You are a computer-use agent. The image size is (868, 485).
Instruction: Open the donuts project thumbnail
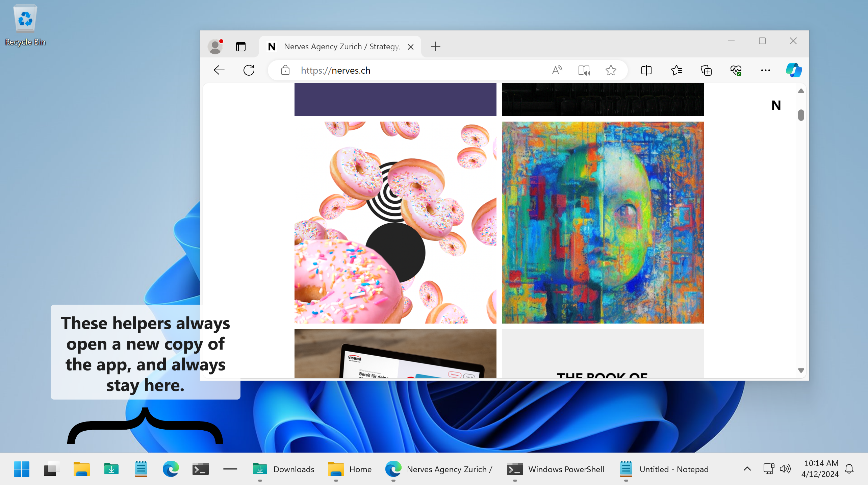coord(395,222)
